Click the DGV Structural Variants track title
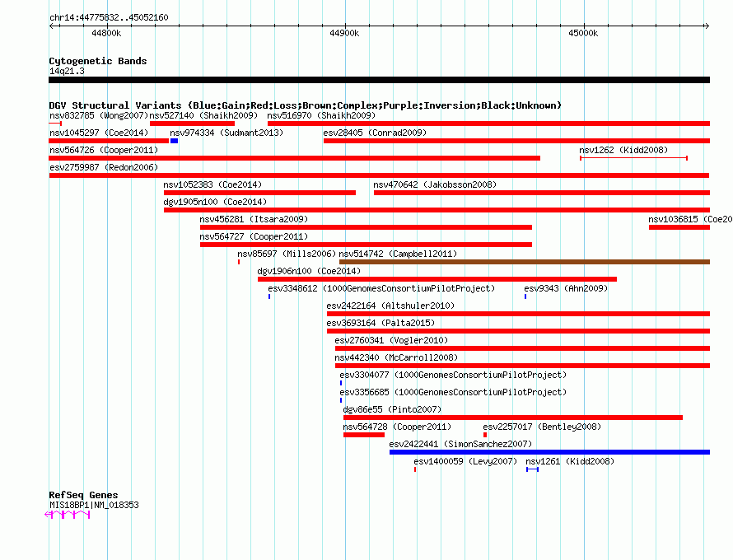Viewport: 733px width, 560px height. pos(305,105)
